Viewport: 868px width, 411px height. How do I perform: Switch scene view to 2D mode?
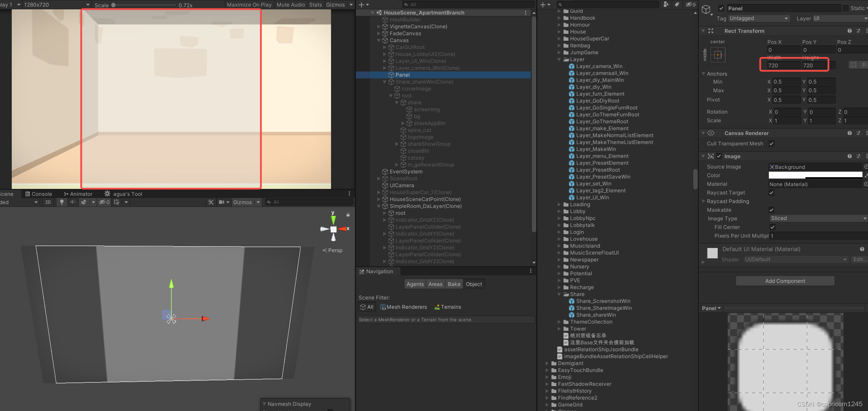[x=48, y=202]
